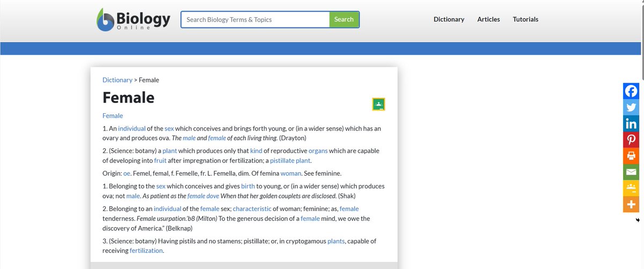The image size is (644, 269).
Task: Click into the Search Biology Terms field
Action: tap(255, 19)
